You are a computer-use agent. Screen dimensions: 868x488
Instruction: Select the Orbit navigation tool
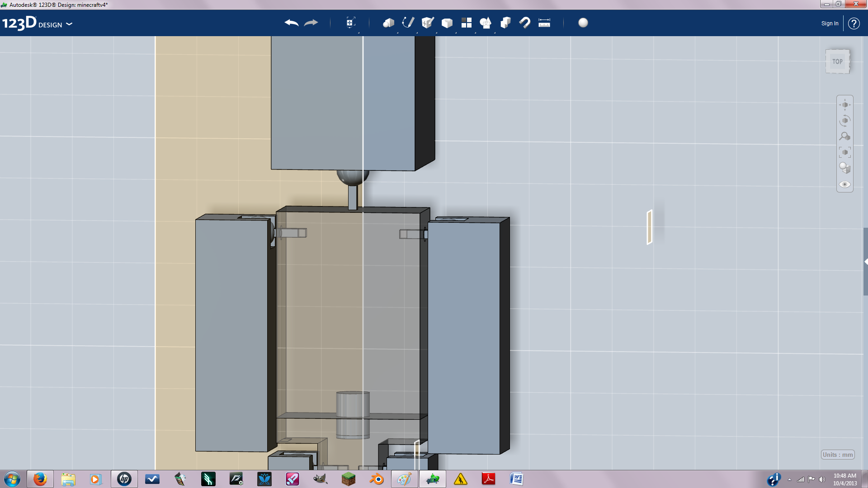point(845,121)
